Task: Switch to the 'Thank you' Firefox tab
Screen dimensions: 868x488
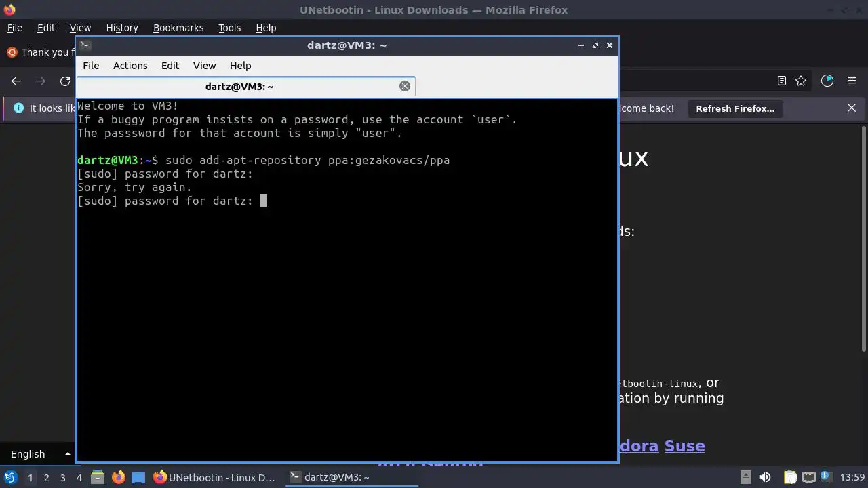Action: [39, 52]
